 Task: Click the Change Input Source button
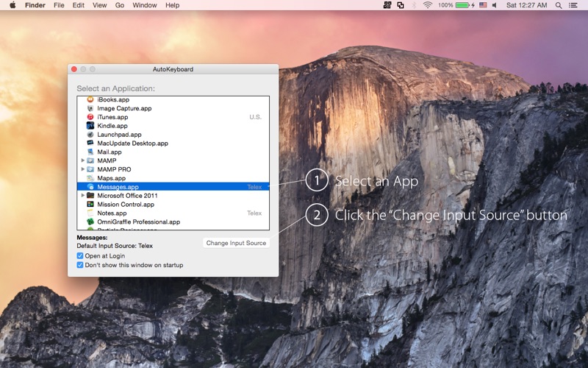click(236, 243)
